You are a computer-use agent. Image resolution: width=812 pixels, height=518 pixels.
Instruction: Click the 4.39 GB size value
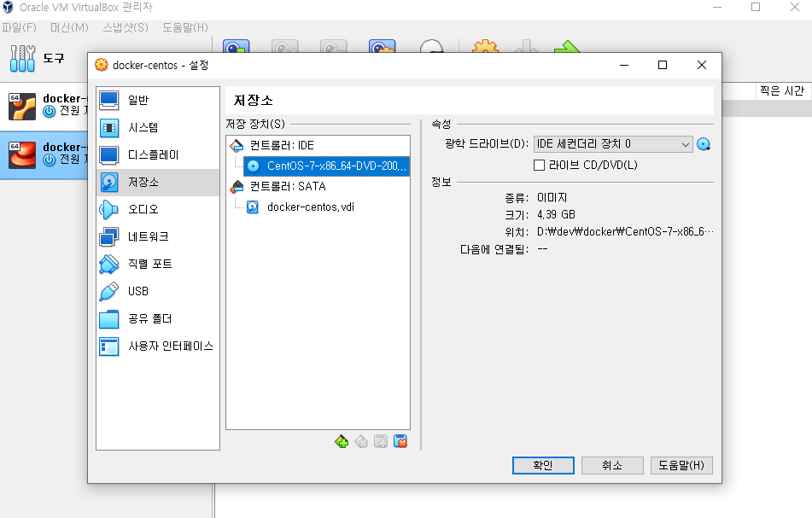click(556, 215)
